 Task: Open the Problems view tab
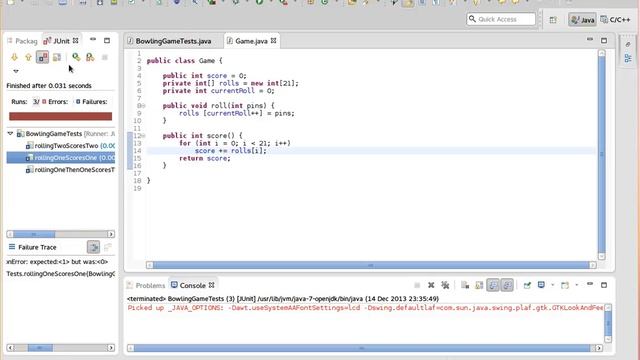pyautogui.click(x=146, y=285)
